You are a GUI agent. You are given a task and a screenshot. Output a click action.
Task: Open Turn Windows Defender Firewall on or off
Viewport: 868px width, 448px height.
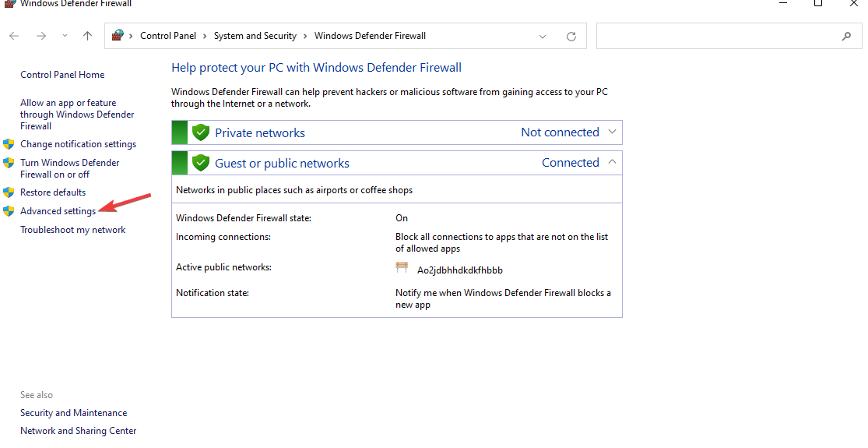[70, 168]
